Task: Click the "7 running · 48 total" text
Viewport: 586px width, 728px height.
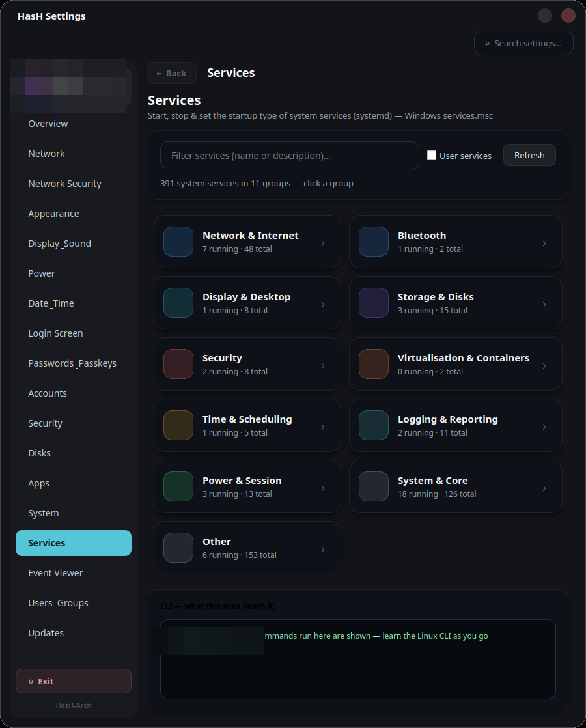Action: (x=237, y=249)
